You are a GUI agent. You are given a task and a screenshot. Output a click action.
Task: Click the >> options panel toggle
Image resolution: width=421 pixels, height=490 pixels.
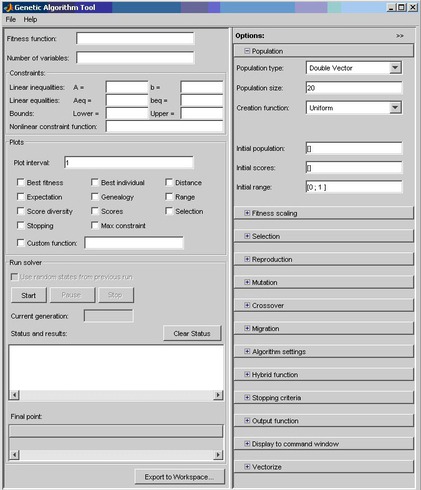coord(400,36)
